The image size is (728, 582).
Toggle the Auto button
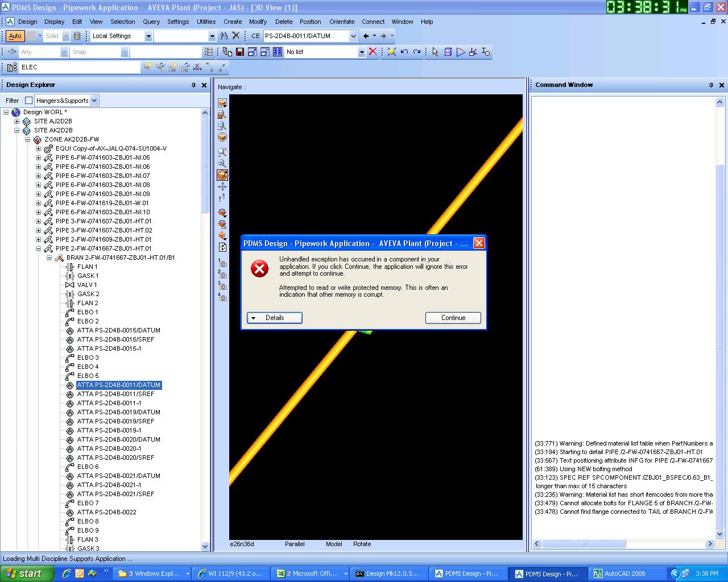tap(15, 36)
